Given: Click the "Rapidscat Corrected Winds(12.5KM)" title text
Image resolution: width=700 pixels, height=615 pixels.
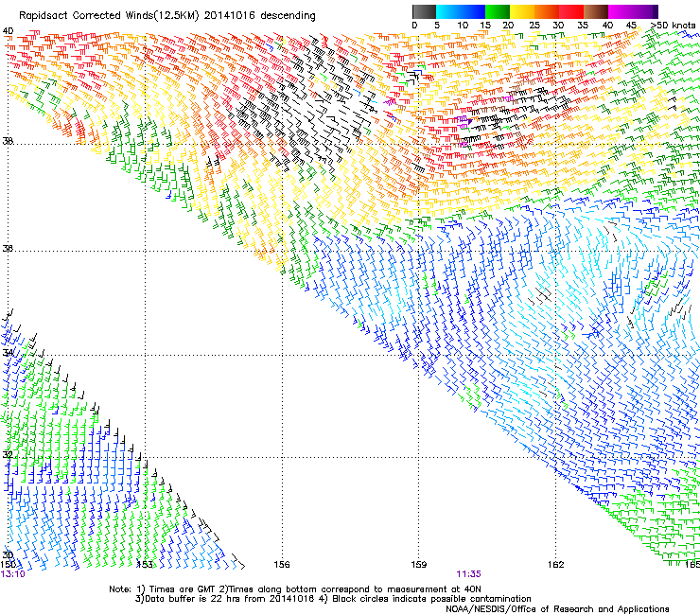Looking at the screenshot, I should 110,16.
